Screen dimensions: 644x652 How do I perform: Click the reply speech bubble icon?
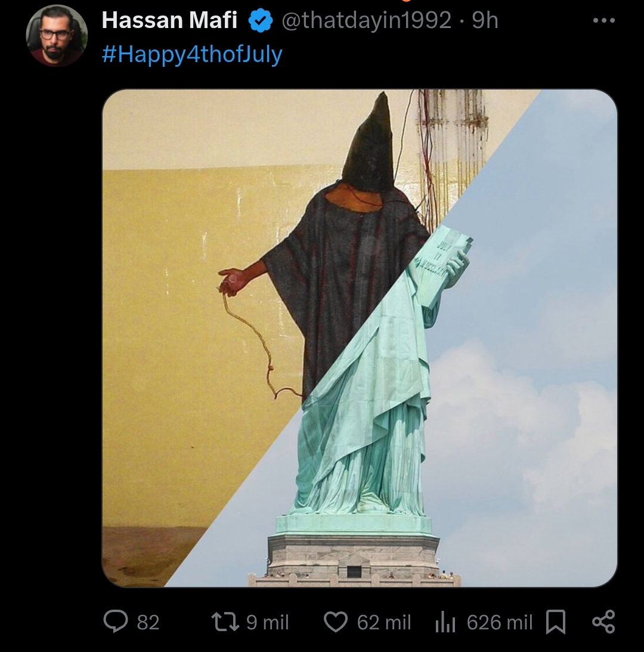tap(116, 621)
